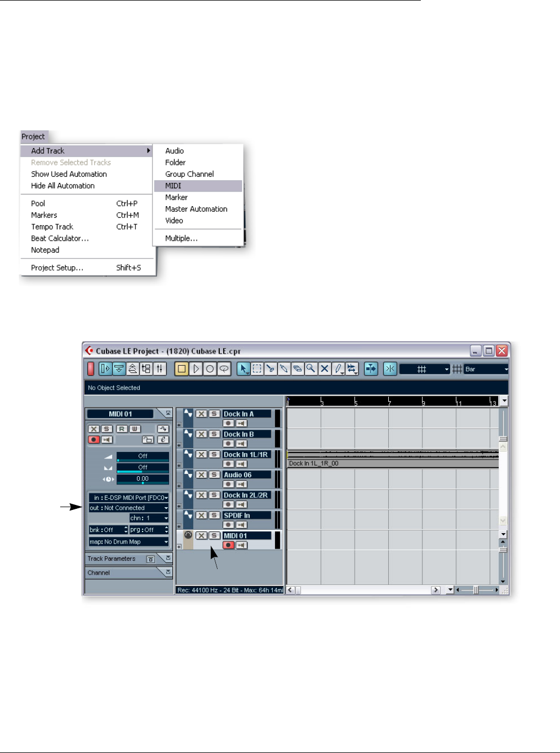Screen dimensions: 560x753
Task: Click the Audio 06 track name
Action: coord(247,475)
